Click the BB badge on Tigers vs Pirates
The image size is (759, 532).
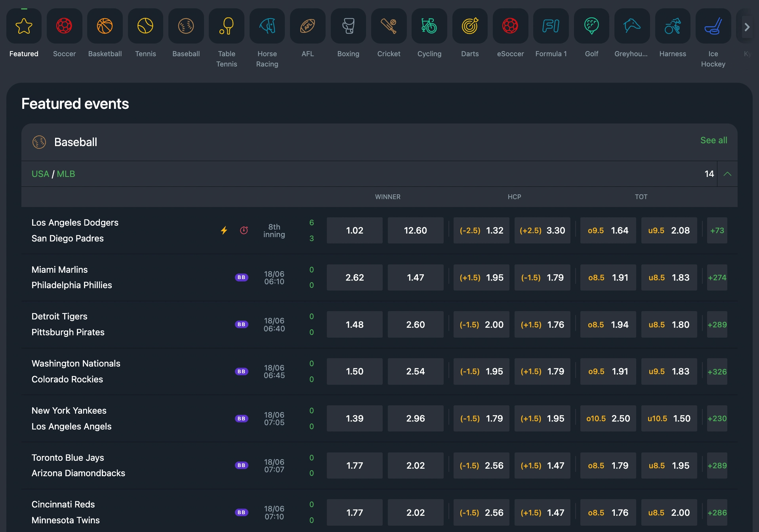[x=242, y=325]
